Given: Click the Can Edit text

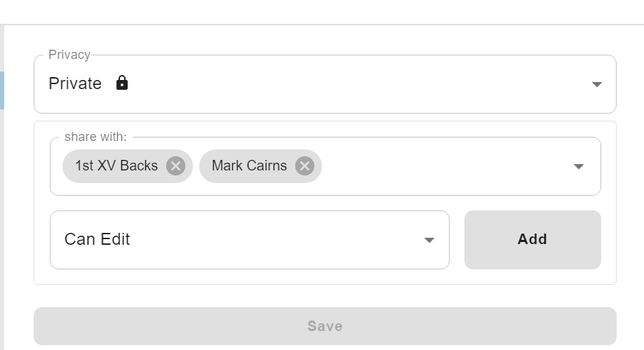Looking at the screenshot, I should click(x=98, y=239).
